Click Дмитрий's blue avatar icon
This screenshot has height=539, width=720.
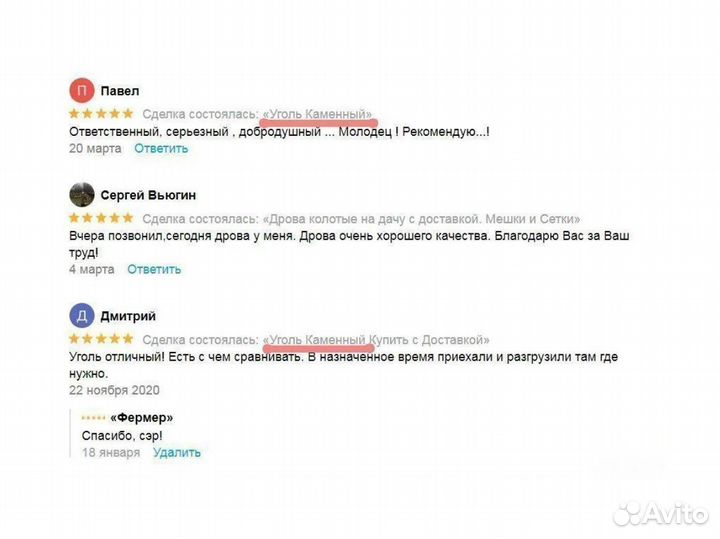tap(82, 316)
